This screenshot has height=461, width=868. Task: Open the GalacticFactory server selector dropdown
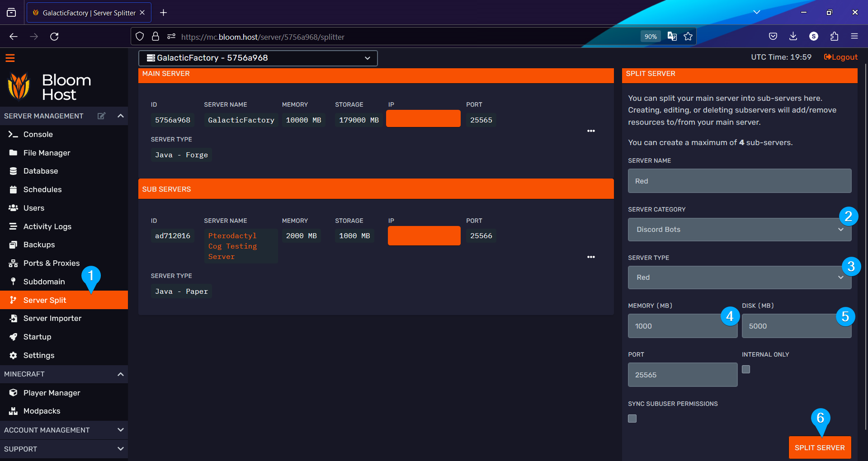258,58
